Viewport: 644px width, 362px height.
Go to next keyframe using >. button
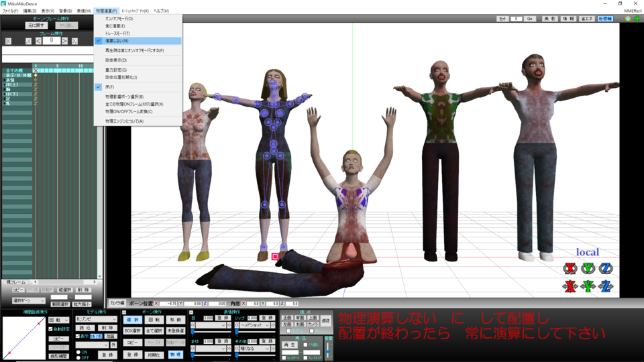pyautogui.click(x=74, y=41)
